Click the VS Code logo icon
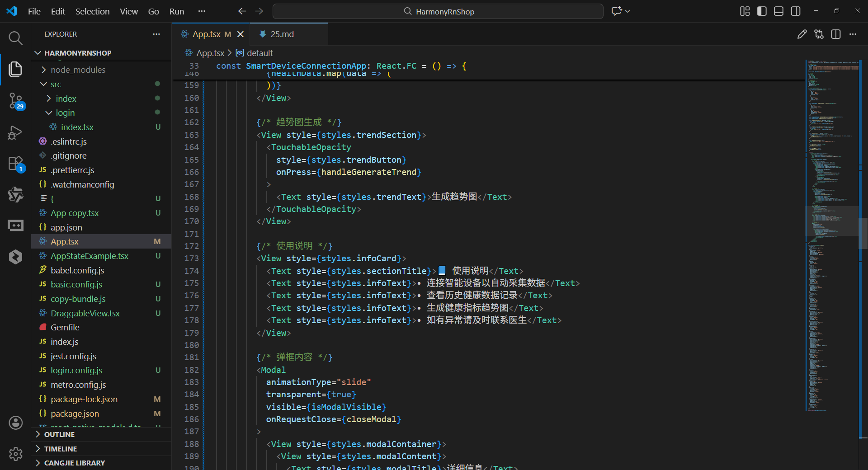Viewport: 868px width, 470px height. tap(12, 11)
